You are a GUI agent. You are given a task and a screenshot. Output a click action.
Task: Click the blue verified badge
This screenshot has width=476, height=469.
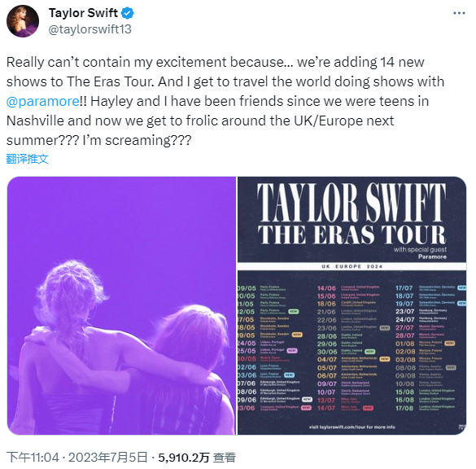tap(128, 13)
